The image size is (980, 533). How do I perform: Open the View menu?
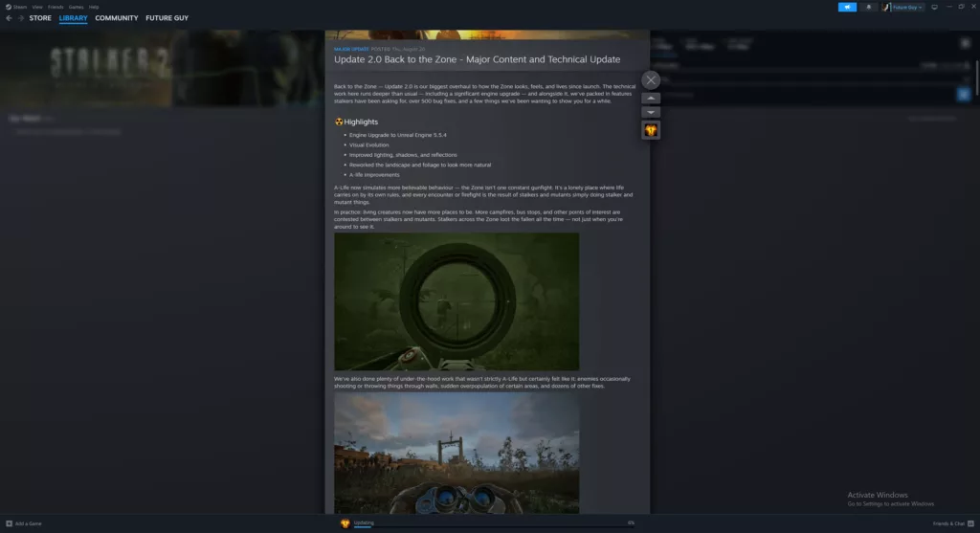(x=37, y=7)
